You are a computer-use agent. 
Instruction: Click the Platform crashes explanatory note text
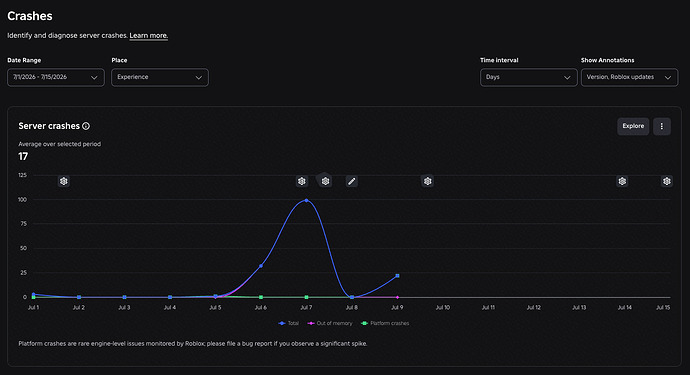pyautogui.click(x=193, y=344)
